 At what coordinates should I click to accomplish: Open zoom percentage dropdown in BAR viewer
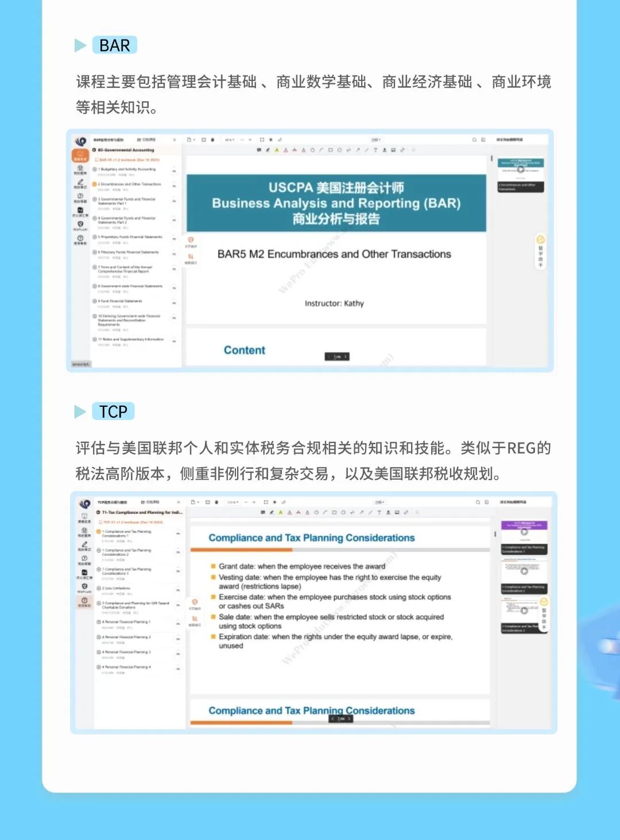pyautogui.click(x=230, y=140)
